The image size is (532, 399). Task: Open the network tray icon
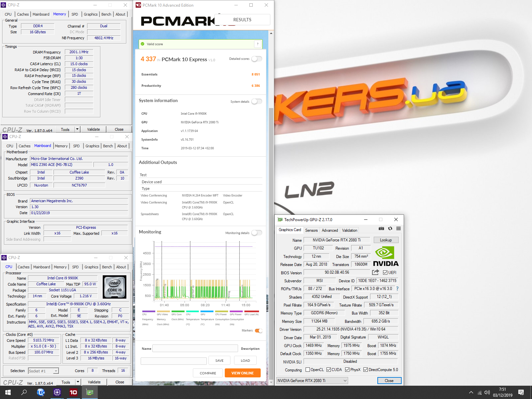click(479, 393)
